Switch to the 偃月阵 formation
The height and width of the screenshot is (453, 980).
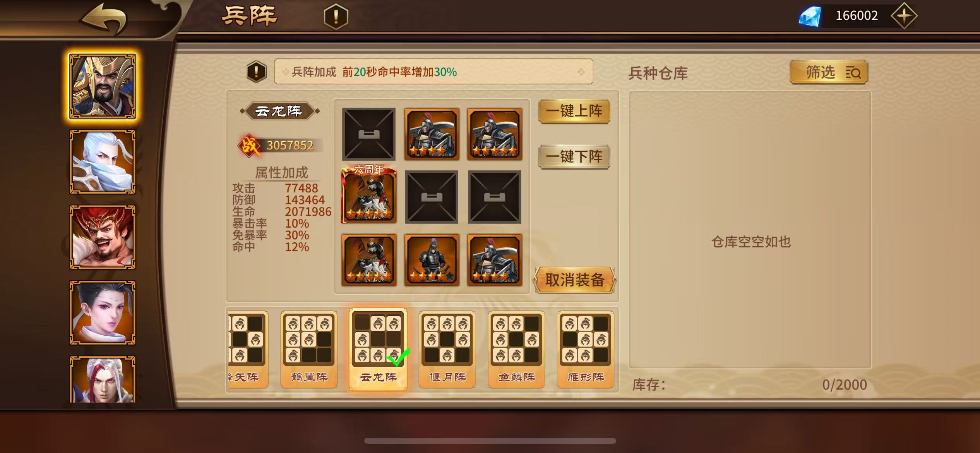[x=447, y=349]
